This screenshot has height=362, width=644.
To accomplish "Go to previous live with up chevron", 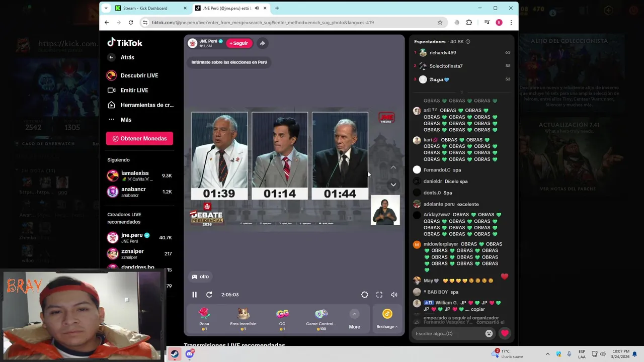I will [393, 167].
